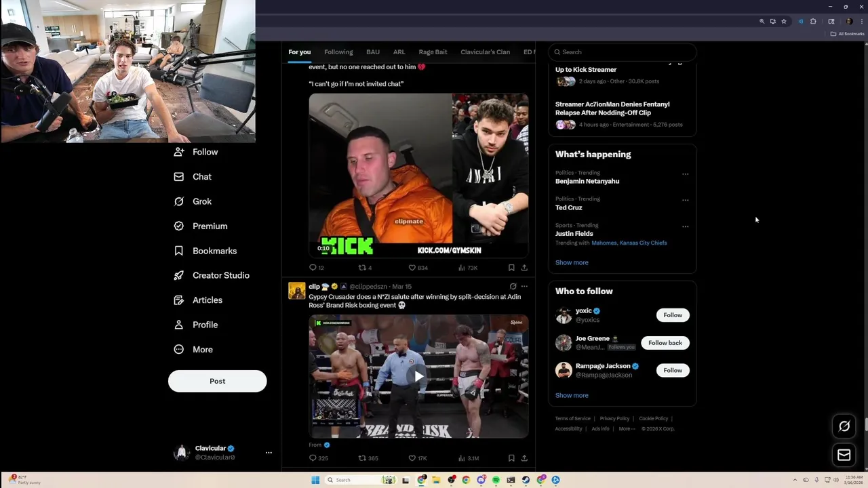Open the browser three-dot menu
This screenshot has width=868, height=488.
861,21
